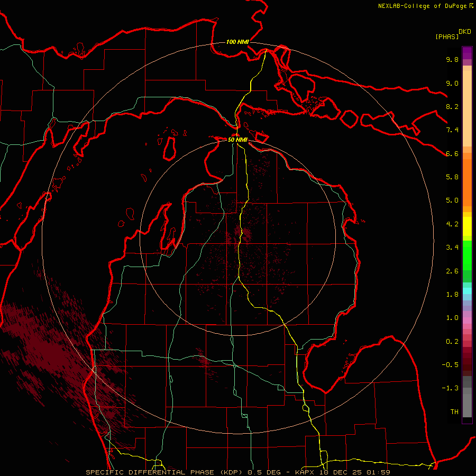Select the 5.8 legend value

452,177
